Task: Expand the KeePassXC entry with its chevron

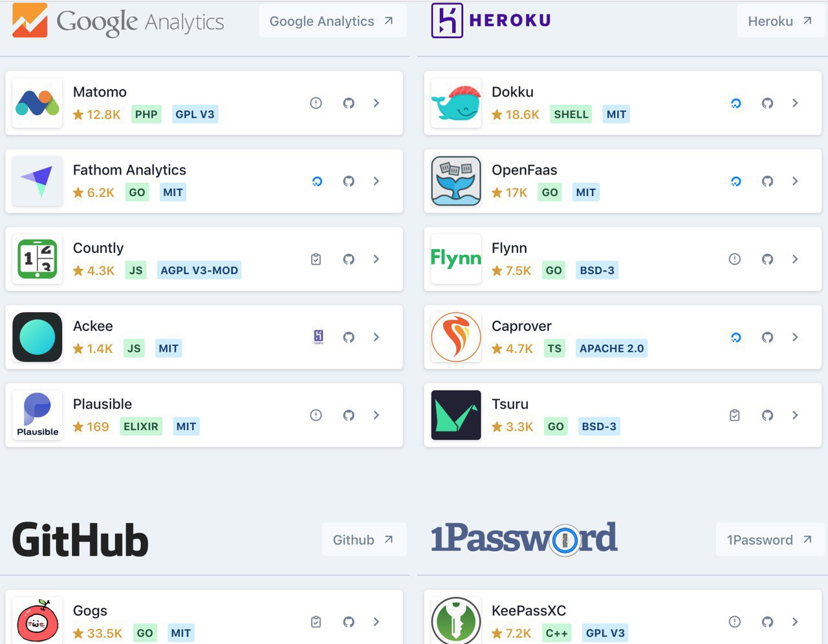Action: (x=795, y=622)
